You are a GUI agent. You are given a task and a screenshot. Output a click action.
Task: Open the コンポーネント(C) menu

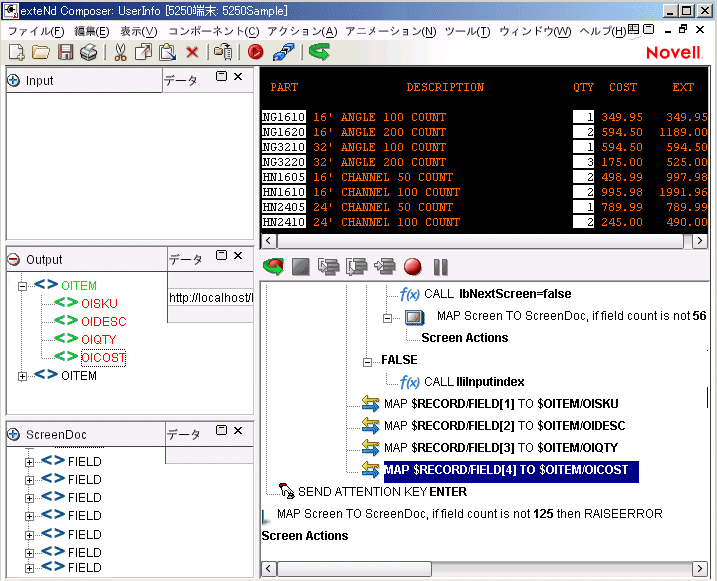[213, 31]
